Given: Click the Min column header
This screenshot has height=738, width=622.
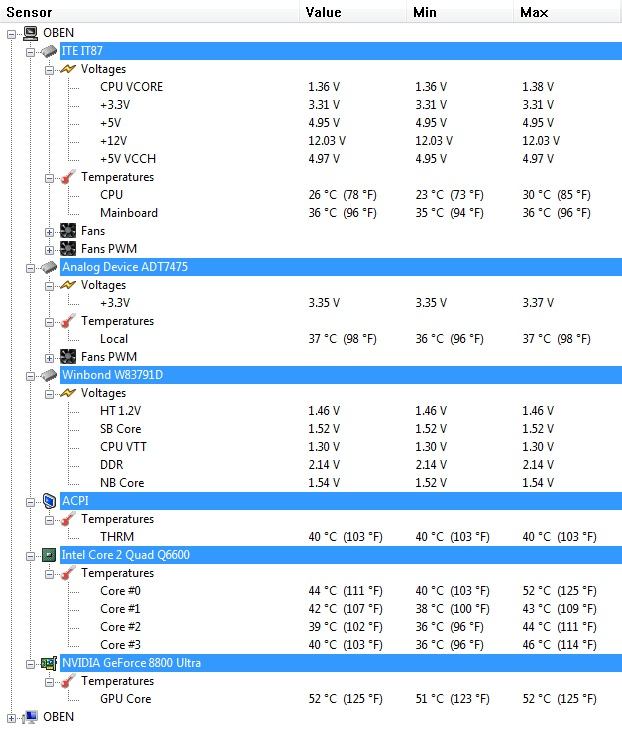Looking at the screenshot, I should click(x=460, y=12).
